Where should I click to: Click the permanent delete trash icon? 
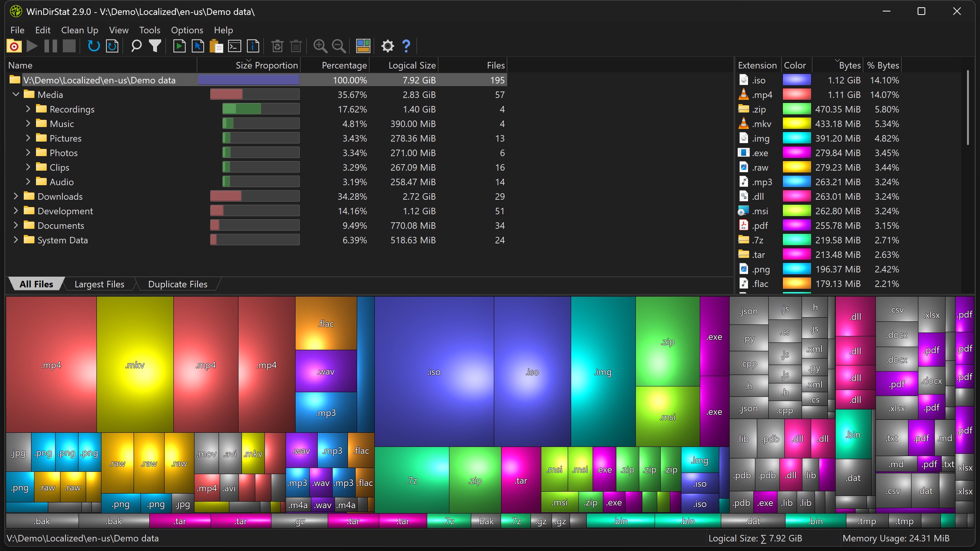click(x=296, y=46)
